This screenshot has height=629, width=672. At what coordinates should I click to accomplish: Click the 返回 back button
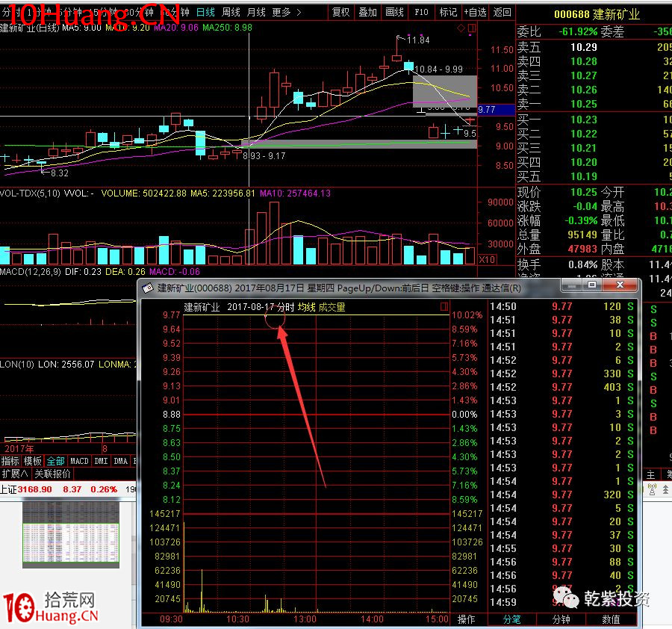(502, 13)
